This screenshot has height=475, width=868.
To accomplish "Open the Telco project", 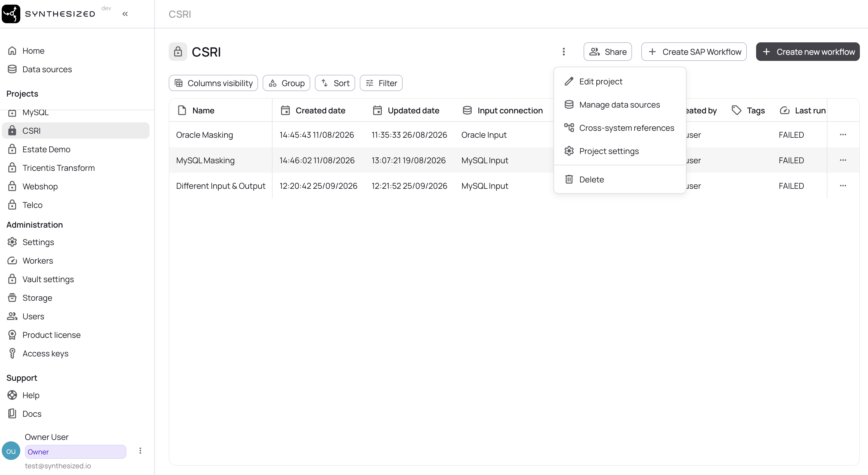I will (x=75, y=205).
